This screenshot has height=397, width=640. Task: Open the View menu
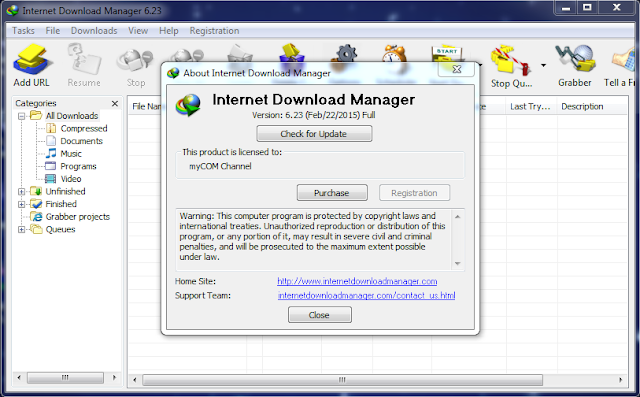[138, 31]
